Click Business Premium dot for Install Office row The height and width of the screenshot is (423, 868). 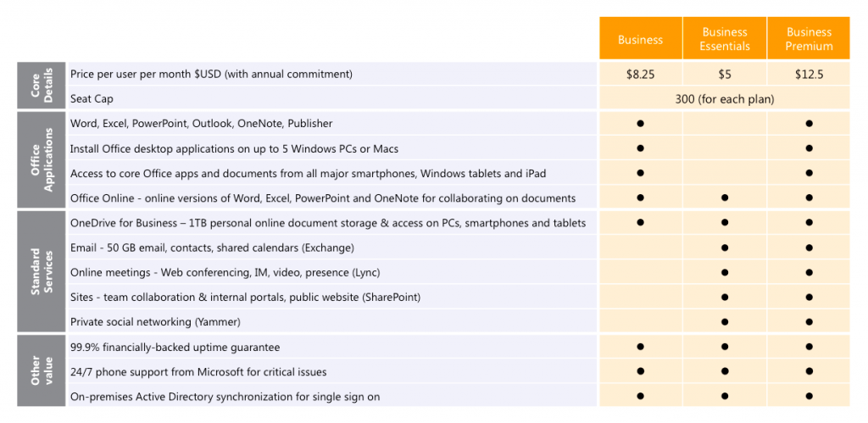809,148
